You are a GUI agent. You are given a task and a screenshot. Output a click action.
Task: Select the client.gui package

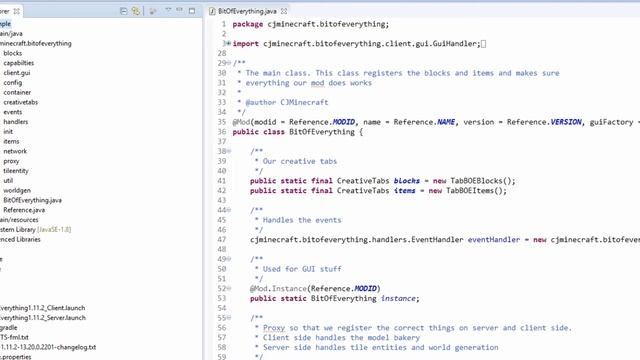(17, 73)
